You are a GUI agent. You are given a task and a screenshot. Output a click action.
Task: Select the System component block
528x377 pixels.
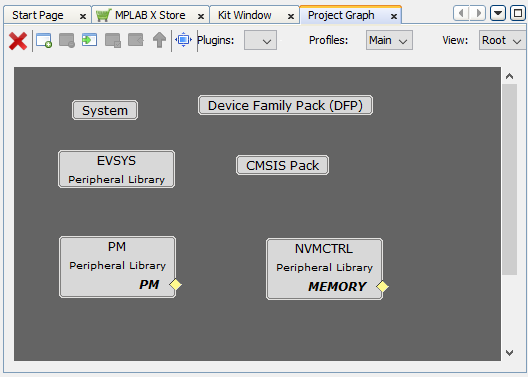(x=105, y=110)
